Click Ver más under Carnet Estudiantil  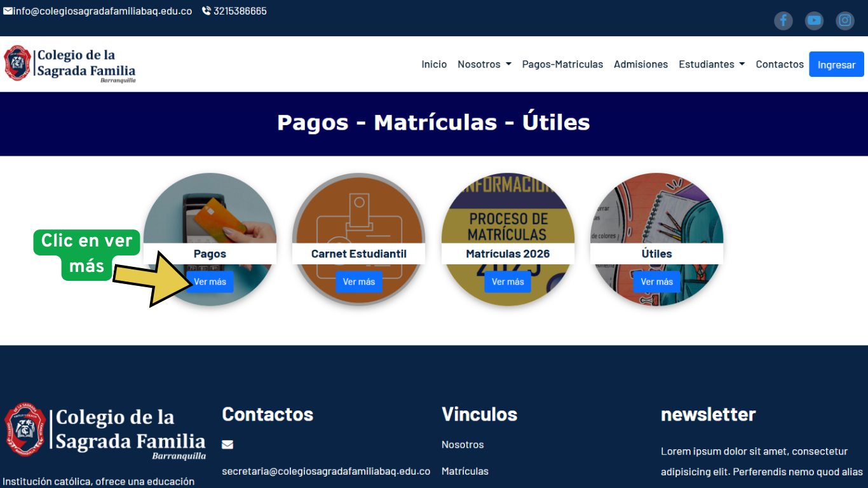(x=359, y=282)
